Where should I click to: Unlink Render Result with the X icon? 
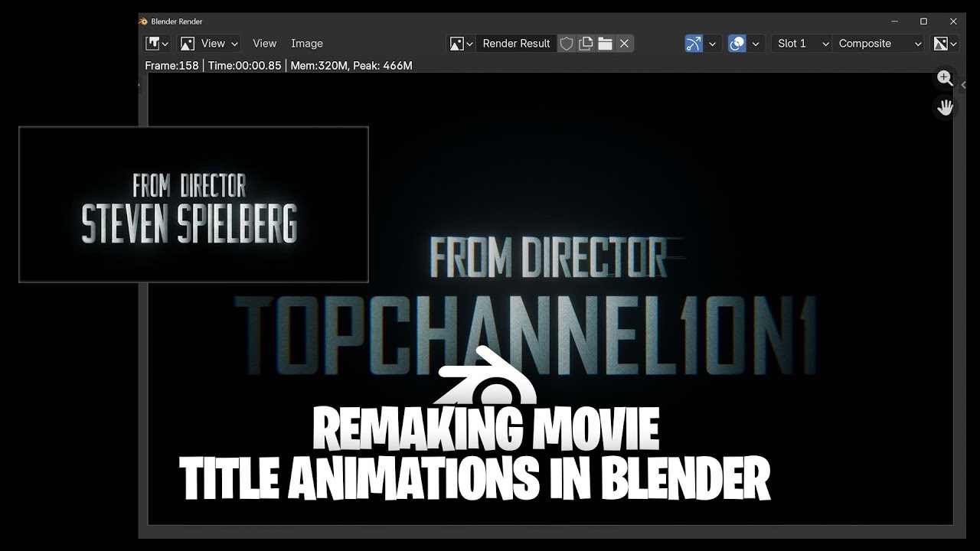coord(624,44)
